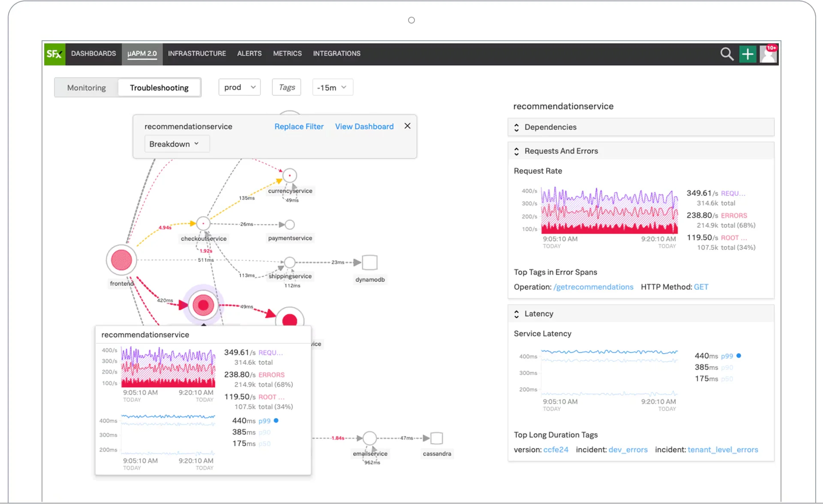Click the View Dashboard link
This screenshot has width=823, height=504.
[x=364, y=126]
